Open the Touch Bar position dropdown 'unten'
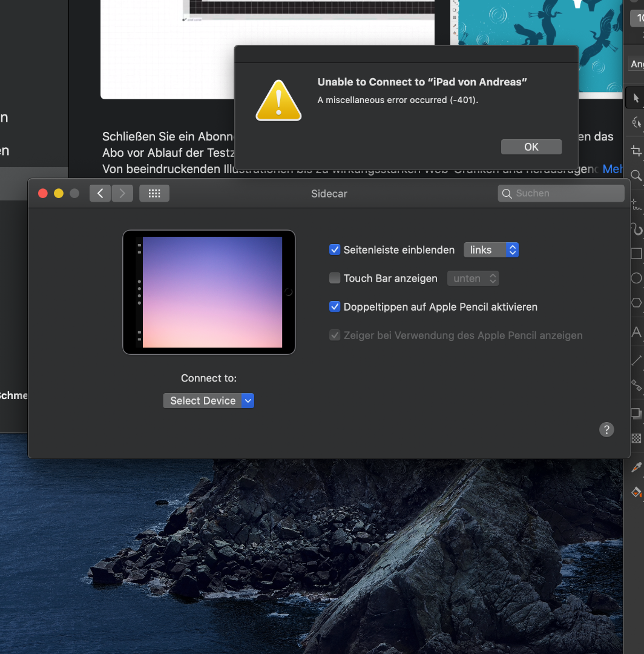Screen dimensions: 644x654 [x=473, y=278]
